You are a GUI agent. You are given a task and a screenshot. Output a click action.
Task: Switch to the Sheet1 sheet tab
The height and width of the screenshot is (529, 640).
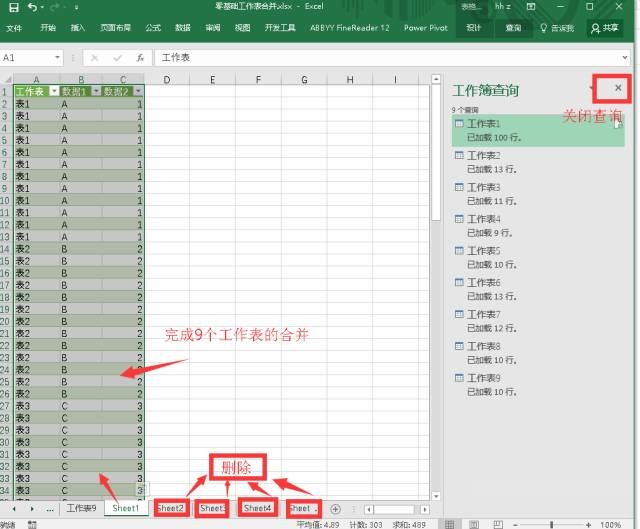(x=126, y=508)
